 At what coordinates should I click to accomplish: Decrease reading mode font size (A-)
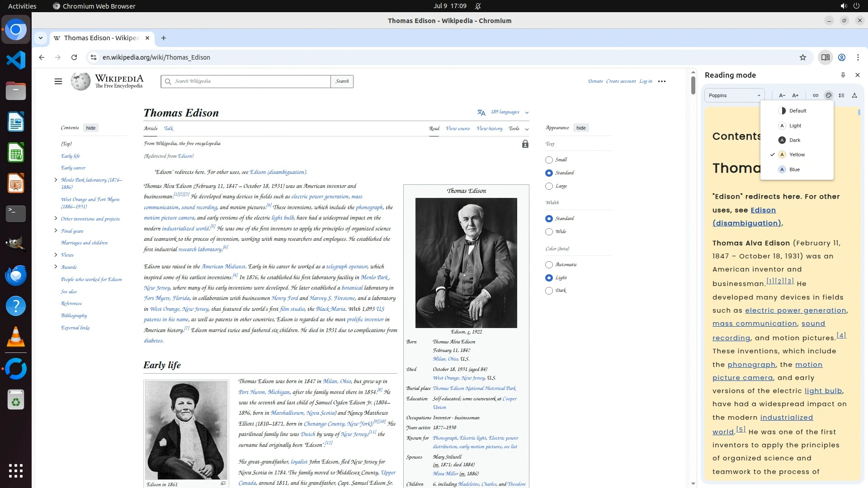coord(782,95)
